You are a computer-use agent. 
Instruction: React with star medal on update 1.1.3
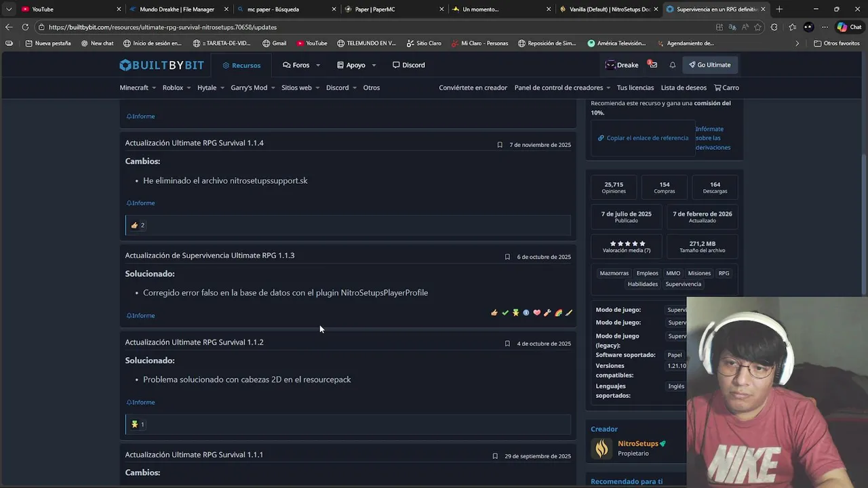click(516, 312)
